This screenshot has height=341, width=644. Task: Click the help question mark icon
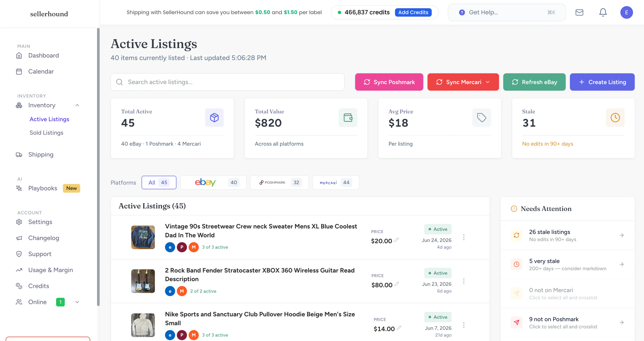coord(462,12)
